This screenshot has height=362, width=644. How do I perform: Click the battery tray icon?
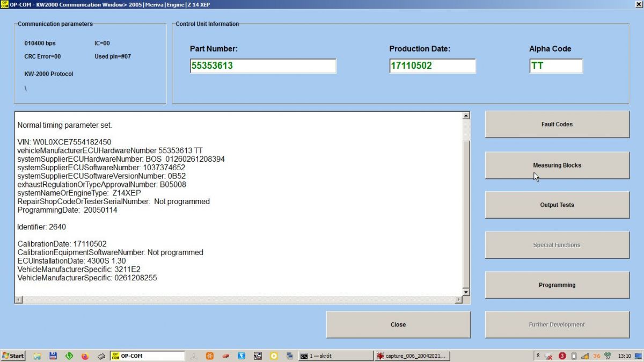574,356
